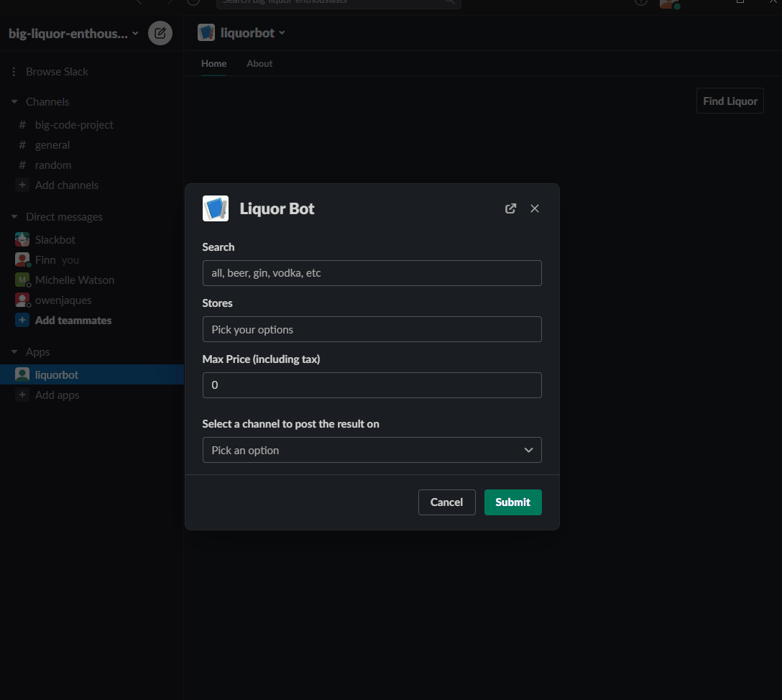Open modal in new window icon

tap(510, 208)
